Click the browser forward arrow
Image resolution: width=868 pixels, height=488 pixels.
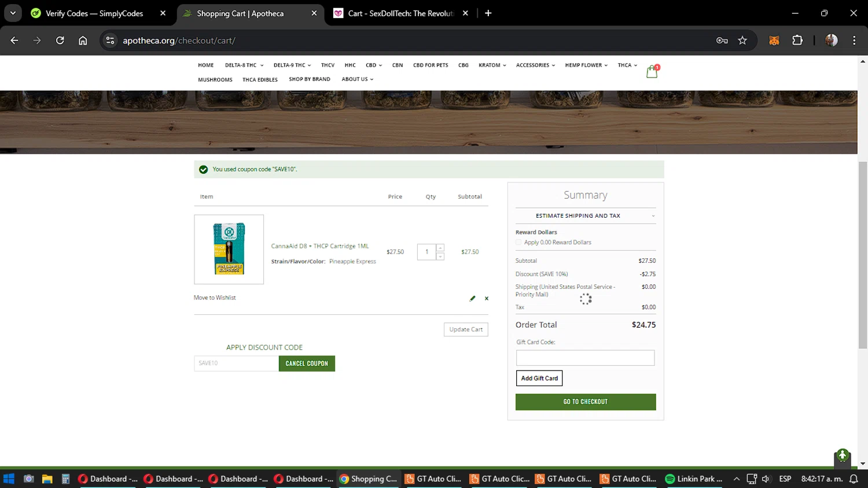[x=37, y=41]
